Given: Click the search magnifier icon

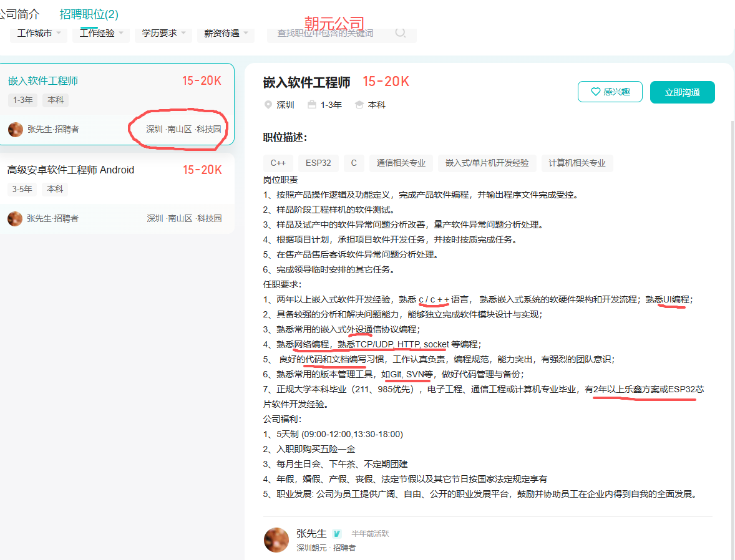Looking at the screenshot, I should pyautogui.click(x=401, y=33).
